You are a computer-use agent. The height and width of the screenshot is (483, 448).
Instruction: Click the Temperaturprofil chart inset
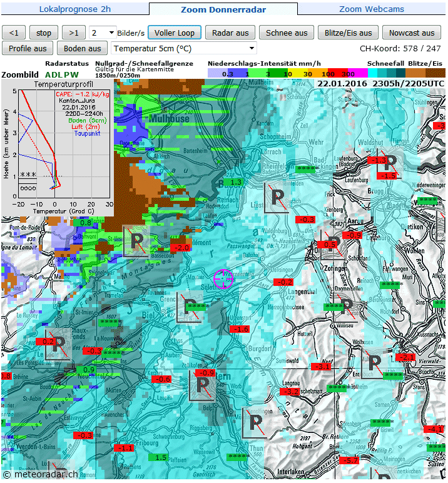(58, 147)
